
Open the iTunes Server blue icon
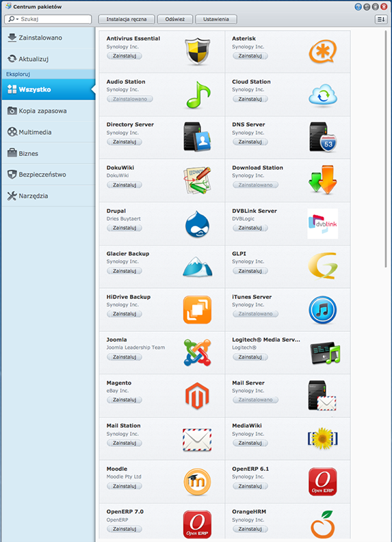[322, 310]
